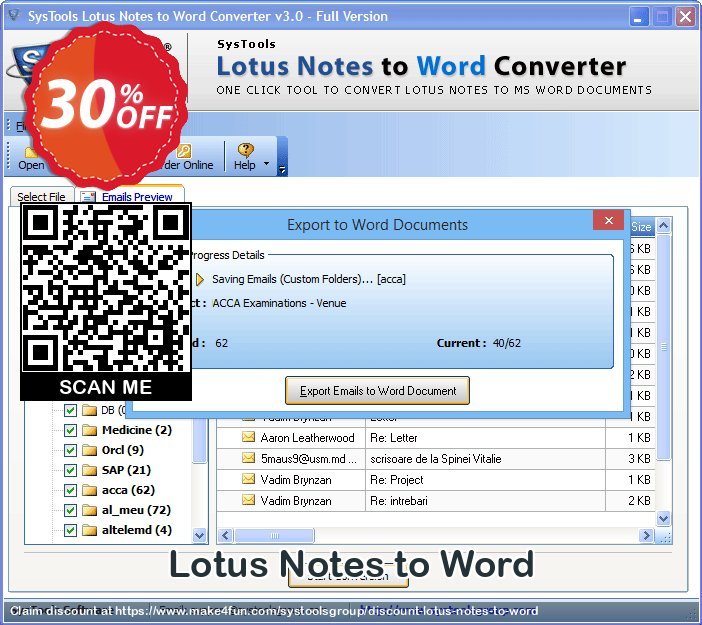Click the Size column header
The image size is (702, 625).
click(x=641, y=227)
